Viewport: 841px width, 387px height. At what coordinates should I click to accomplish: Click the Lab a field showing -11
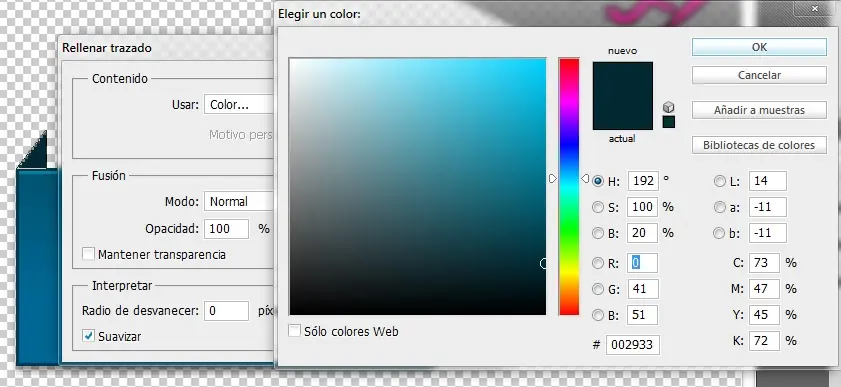(x=768, y=207)
